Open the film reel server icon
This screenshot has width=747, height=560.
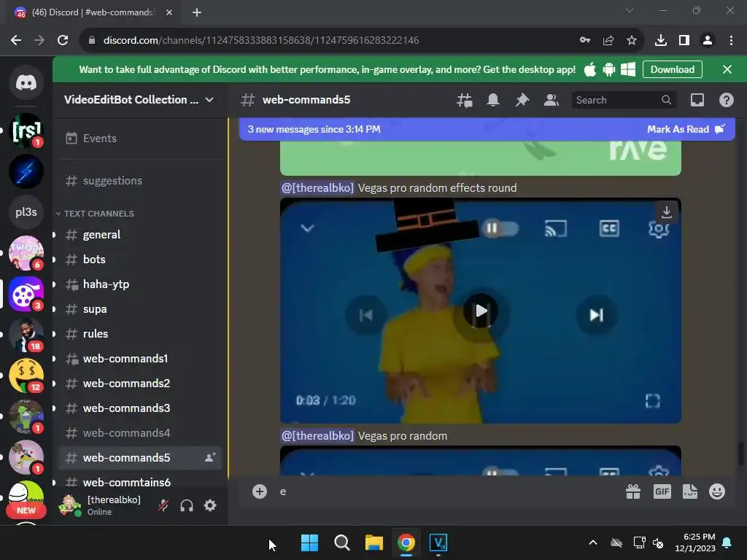pos(26,295)
